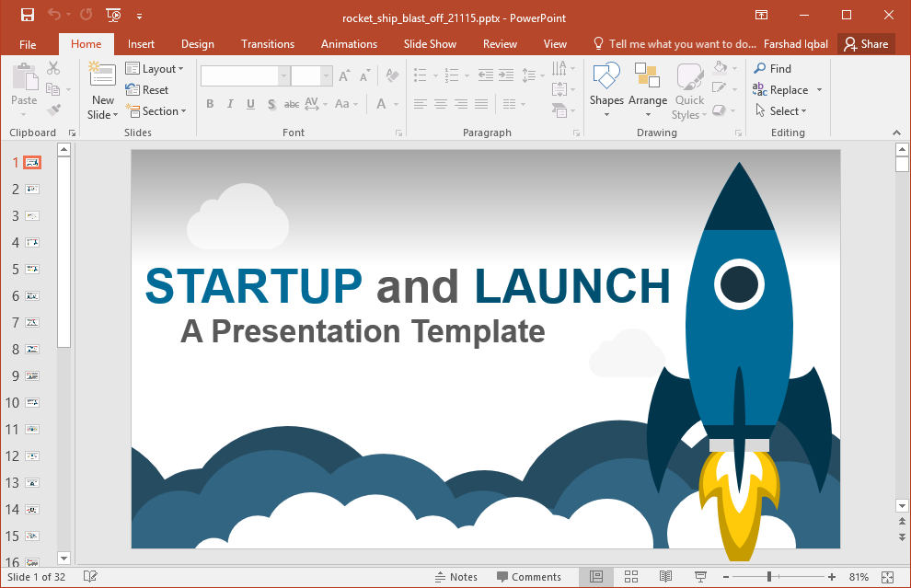Select the Format Painter brush
This screenshot has width=911, height=588.
pos(53,110)
